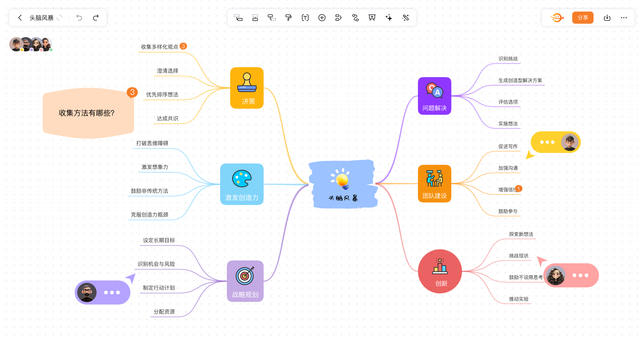
Task: Select the 评估选项 subtopic
Action: click(x=508, y=102)
